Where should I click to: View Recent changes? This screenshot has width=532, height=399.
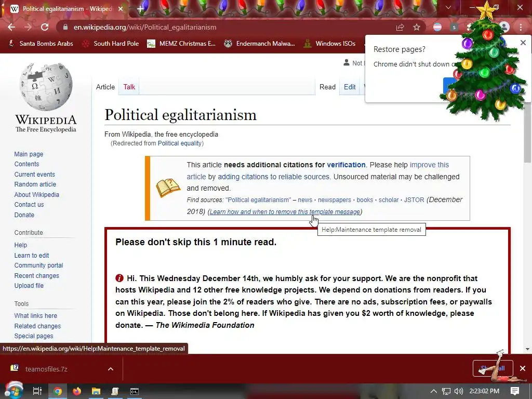pyautogui.click(x=37, y=275)
